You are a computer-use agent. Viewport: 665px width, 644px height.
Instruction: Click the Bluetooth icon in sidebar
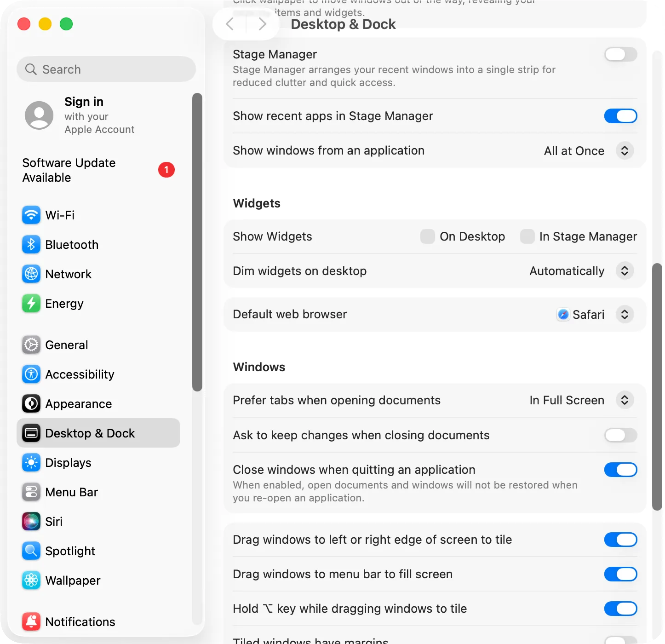[x=31, y=244]
